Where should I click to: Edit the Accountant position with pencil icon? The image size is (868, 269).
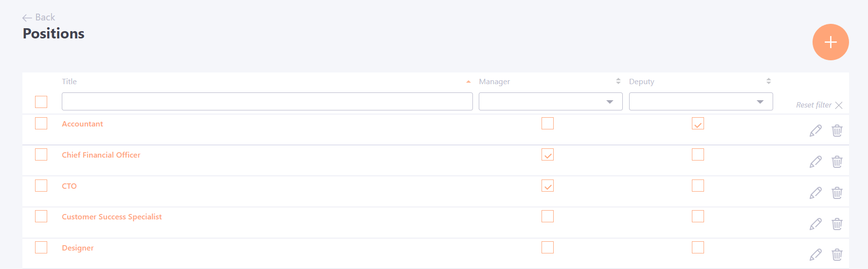point(815,131)
